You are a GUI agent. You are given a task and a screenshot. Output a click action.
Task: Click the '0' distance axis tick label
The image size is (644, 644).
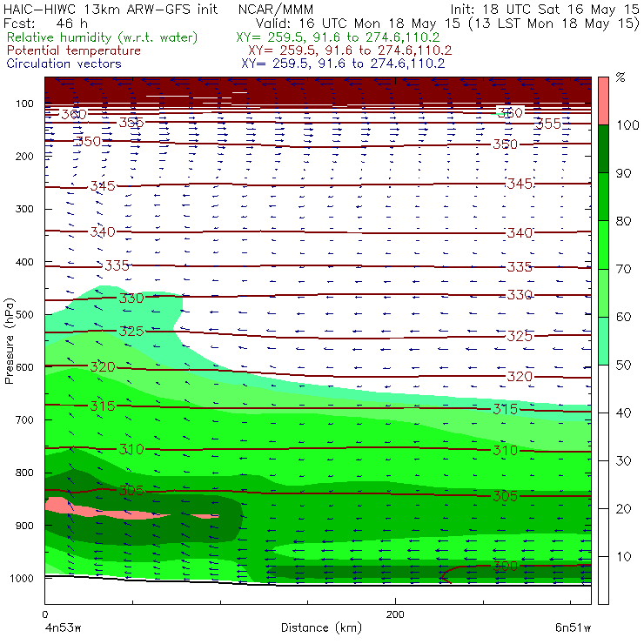coord(44,614)
